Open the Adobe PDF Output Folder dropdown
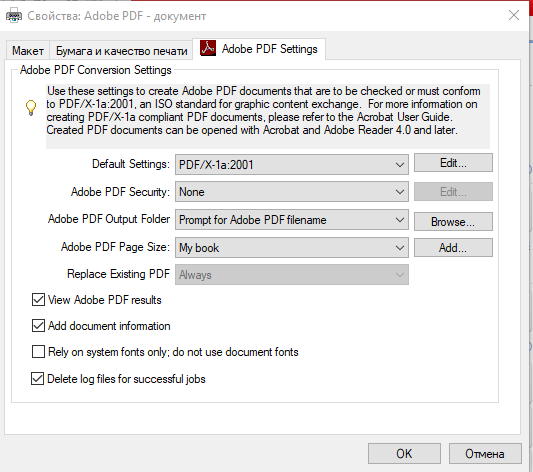This screenshot has width=533, height=472. (292, 220)
